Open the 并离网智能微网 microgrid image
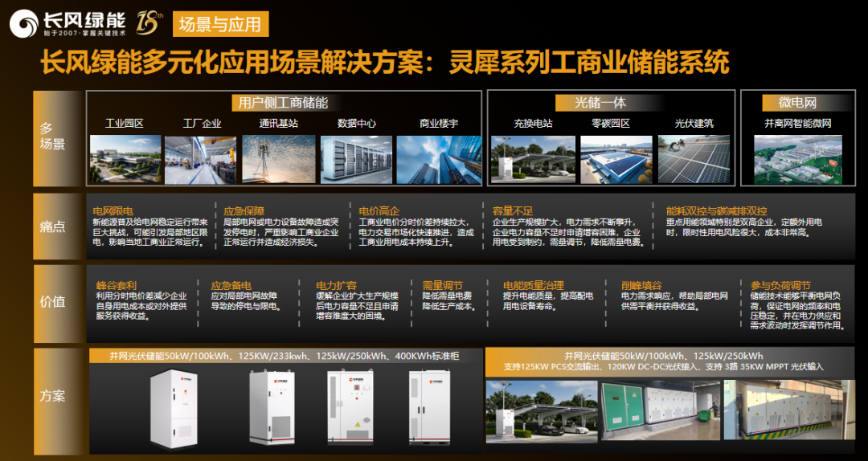 [x=797, y=159]
